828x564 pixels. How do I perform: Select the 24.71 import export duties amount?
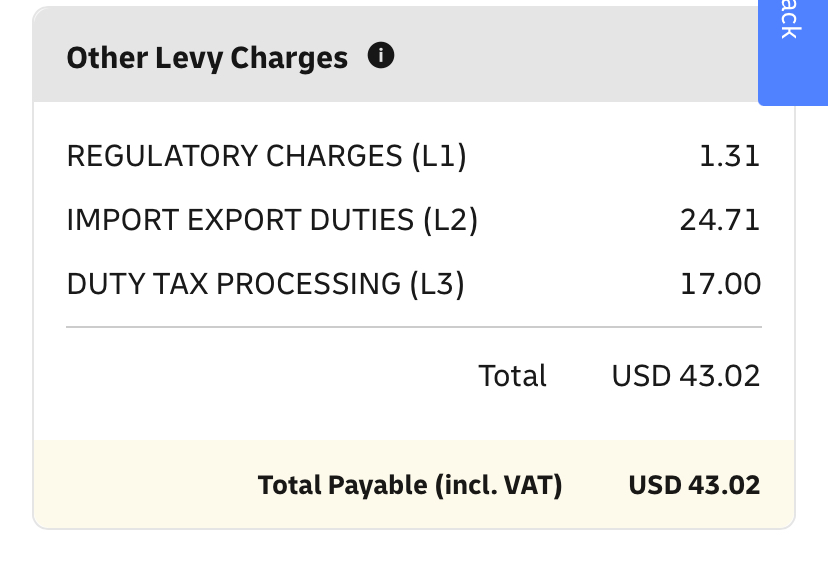tap(720, 220)
